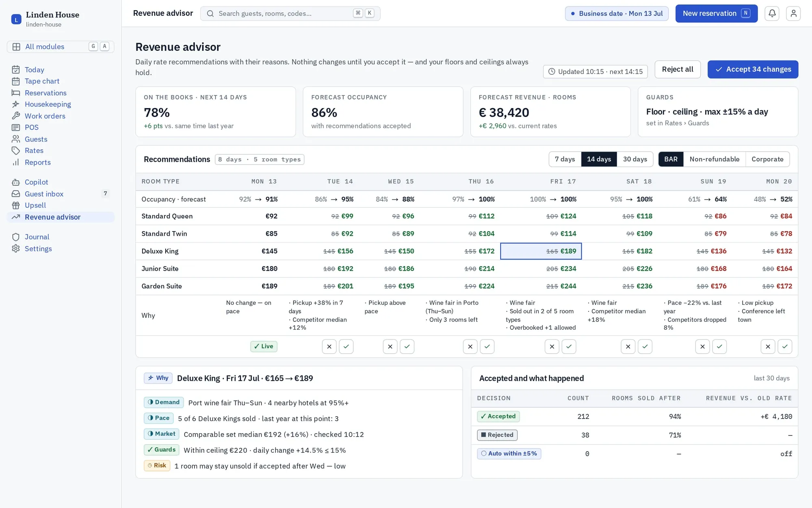The height and width of the screenshot is (508, 812).
Task: Open Today in the sidebar
Action: (x=60, y=69)
